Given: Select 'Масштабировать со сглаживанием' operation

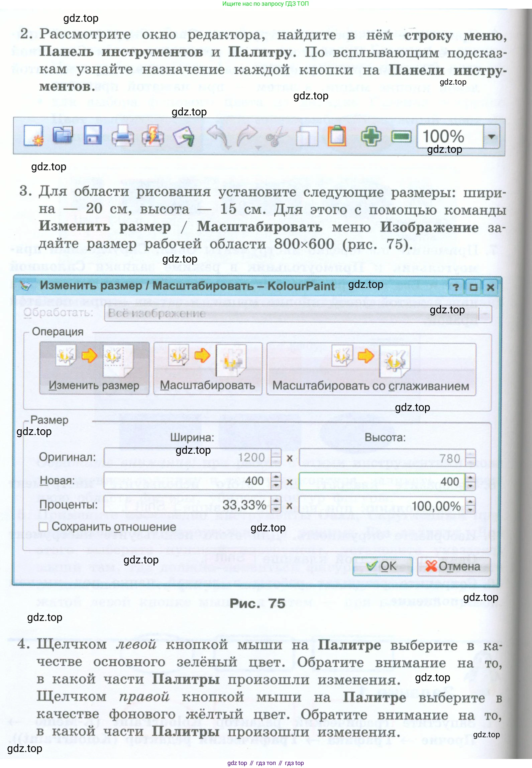Looking at the screenshot, I should [x=371, y=369].
